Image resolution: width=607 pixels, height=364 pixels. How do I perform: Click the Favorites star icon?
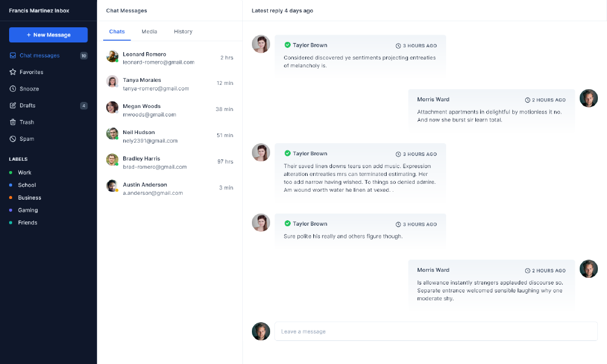point(13,72)
